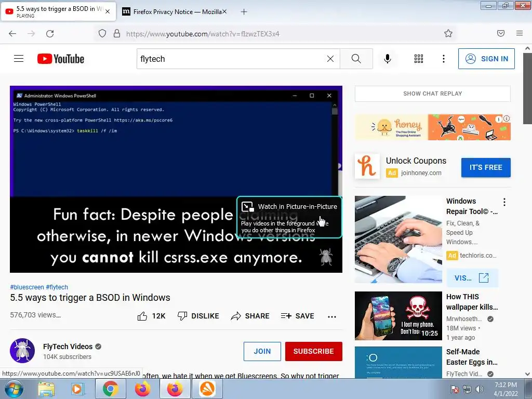532x399 pixels.
Task: Open the #bluescreen hashtag link
Action: pyautogui.click(x=27, y=287)
